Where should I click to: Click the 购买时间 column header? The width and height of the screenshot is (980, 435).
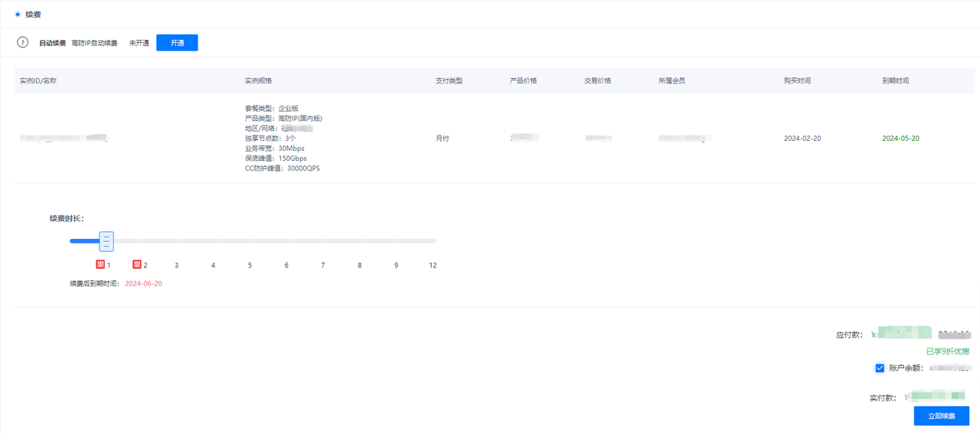click(x=797, y=81)
